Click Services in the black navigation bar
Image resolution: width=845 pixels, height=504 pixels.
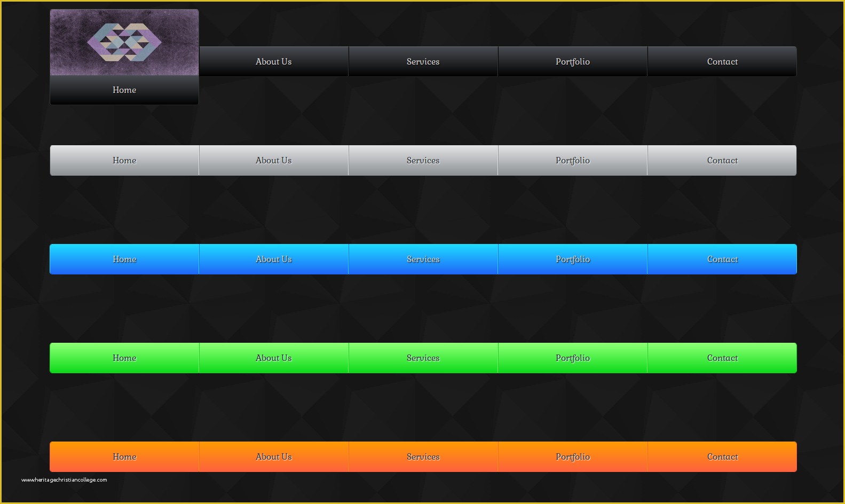[x=423, y=61]
